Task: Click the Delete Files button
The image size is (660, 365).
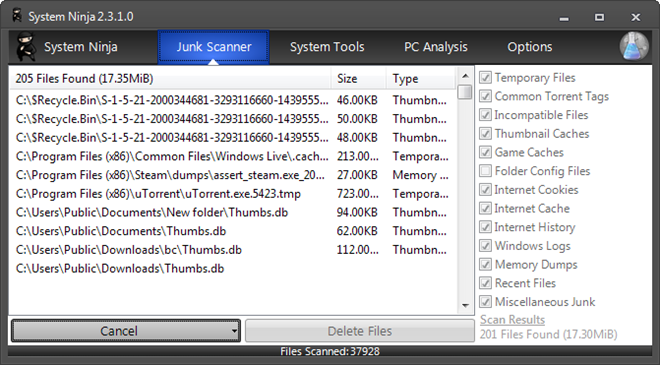Action: pos(359,331)
